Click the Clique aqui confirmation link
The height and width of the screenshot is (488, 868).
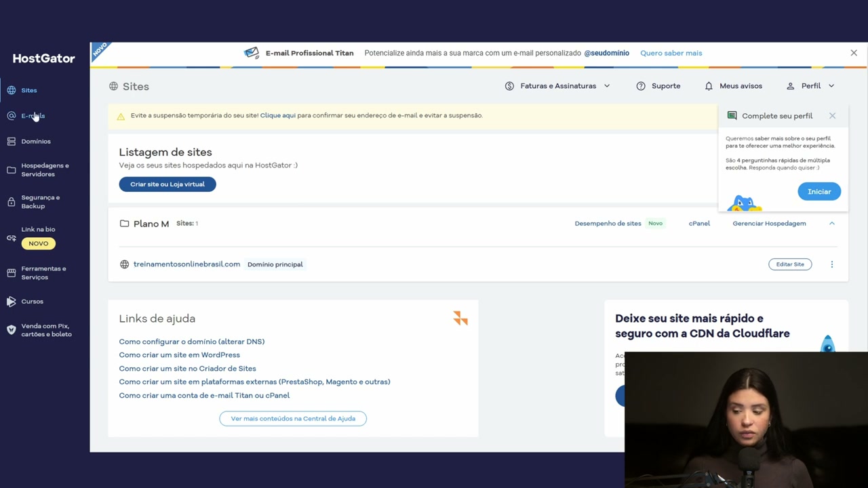click(x=278, y=115)
